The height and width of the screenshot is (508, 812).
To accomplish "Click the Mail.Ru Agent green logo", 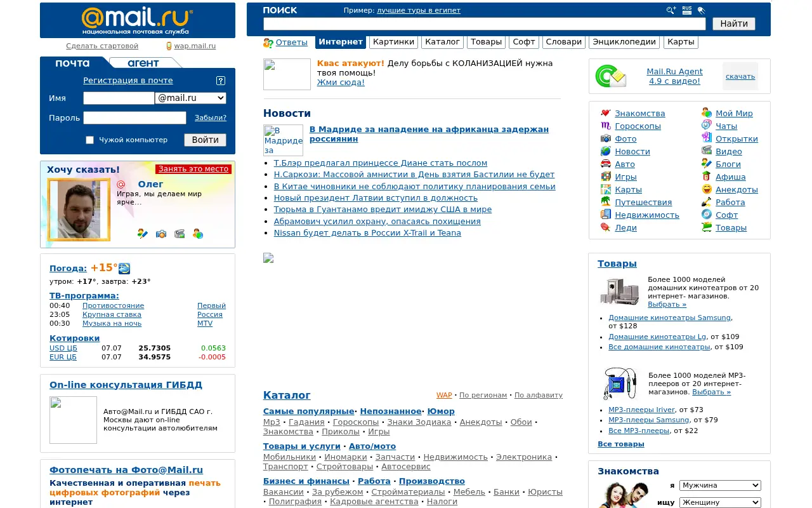I will [610, 76].
